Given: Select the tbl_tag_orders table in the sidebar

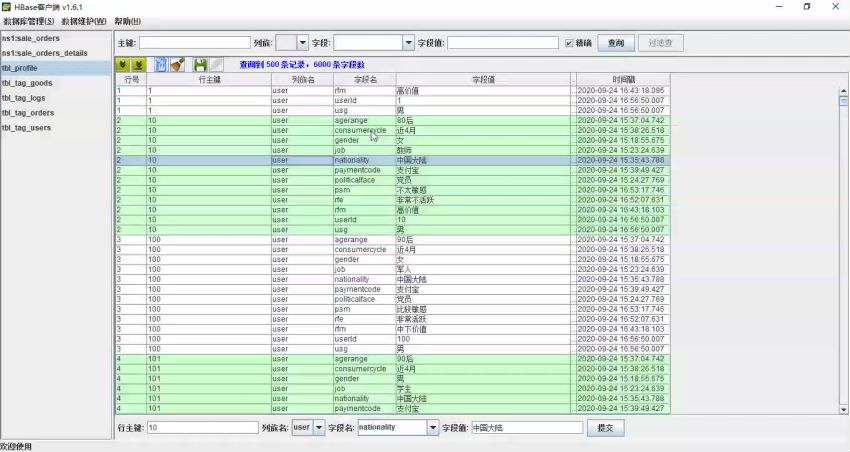Looking at the screenshot, I should tap(28, 113).
